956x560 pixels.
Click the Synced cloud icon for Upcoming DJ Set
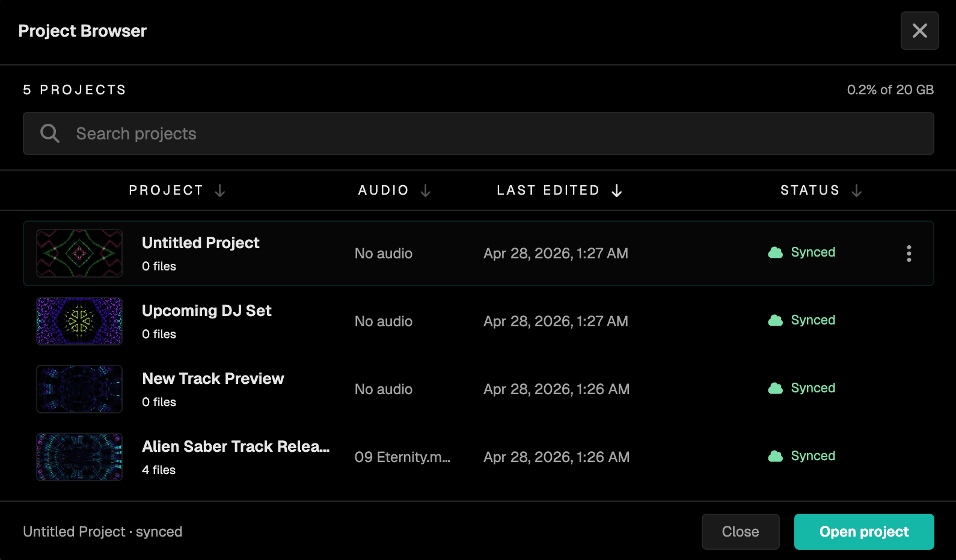776,320
